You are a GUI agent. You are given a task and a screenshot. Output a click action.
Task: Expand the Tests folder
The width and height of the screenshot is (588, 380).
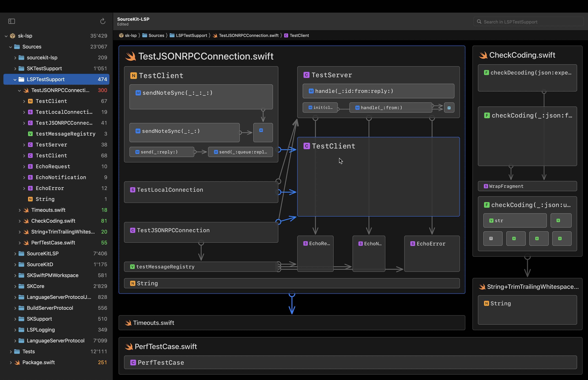point(11,352)
